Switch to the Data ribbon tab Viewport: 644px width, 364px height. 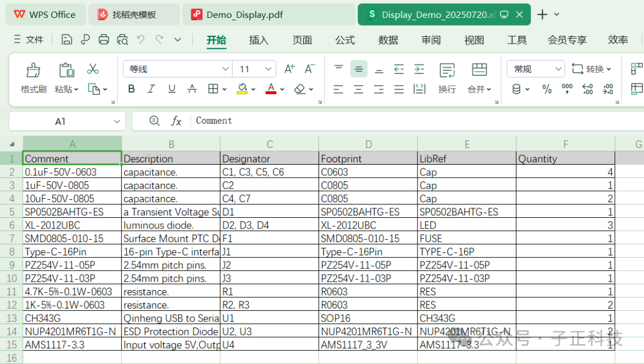pyautogui.click(x=388, y=40)
